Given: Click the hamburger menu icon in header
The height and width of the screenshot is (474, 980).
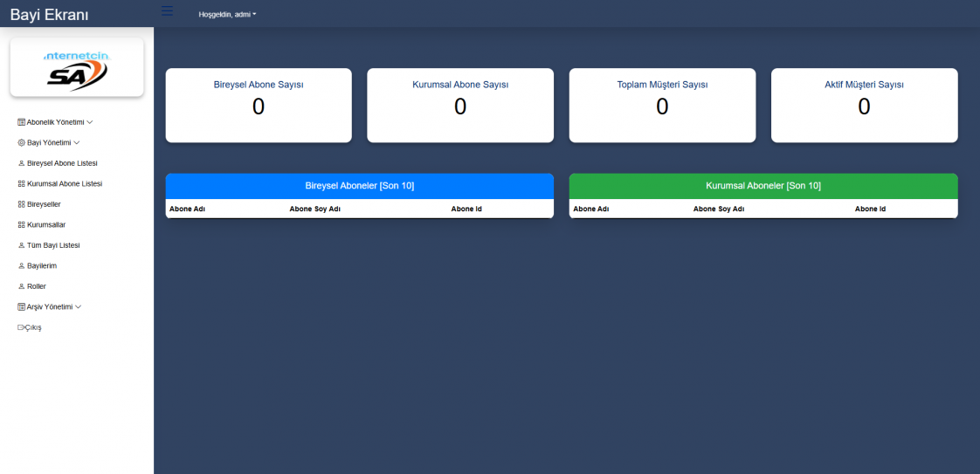Looking at the screenshot, I should (x=167, y=11).
